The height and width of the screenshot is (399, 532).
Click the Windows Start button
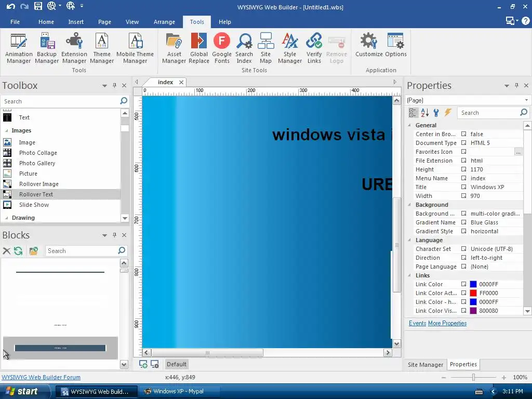(22, 391)
